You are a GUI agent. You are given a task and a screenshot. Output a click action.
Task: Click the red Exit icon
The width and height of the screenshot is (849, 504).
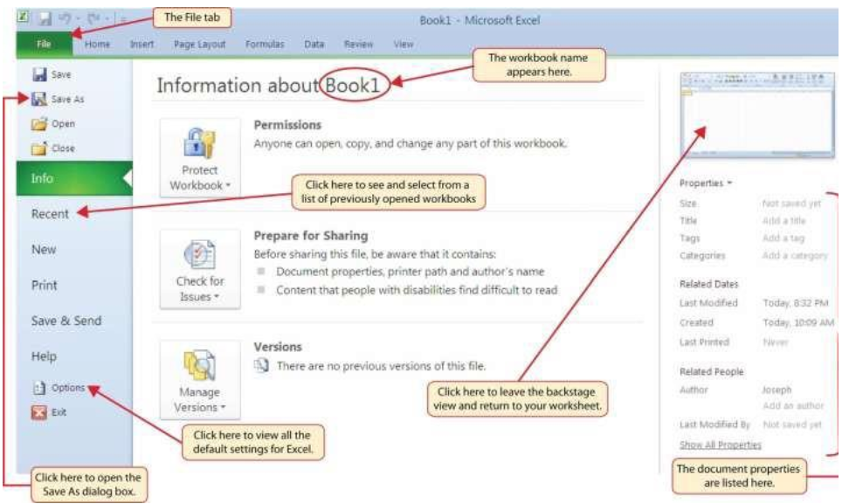tap(39, 412)
